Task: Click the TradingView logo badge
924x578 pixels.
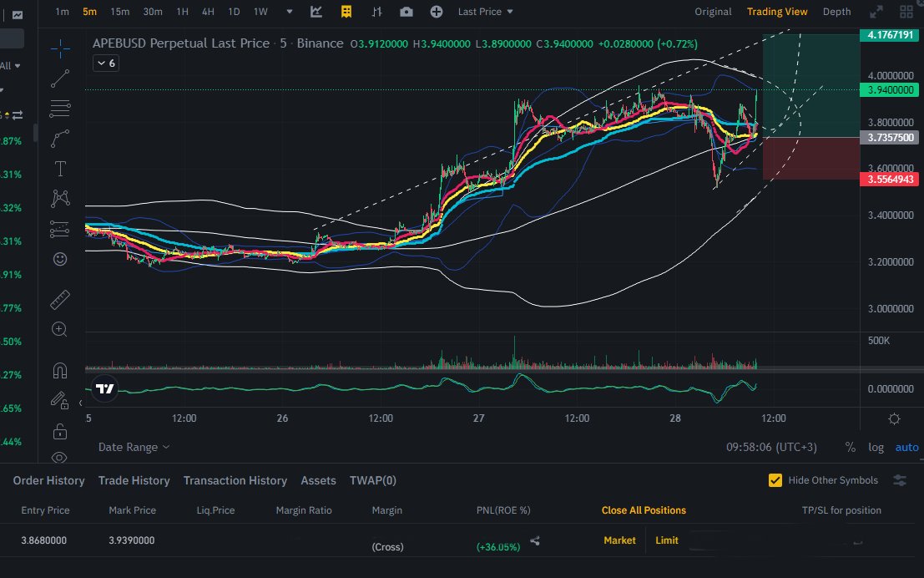Action: point(105,388)
